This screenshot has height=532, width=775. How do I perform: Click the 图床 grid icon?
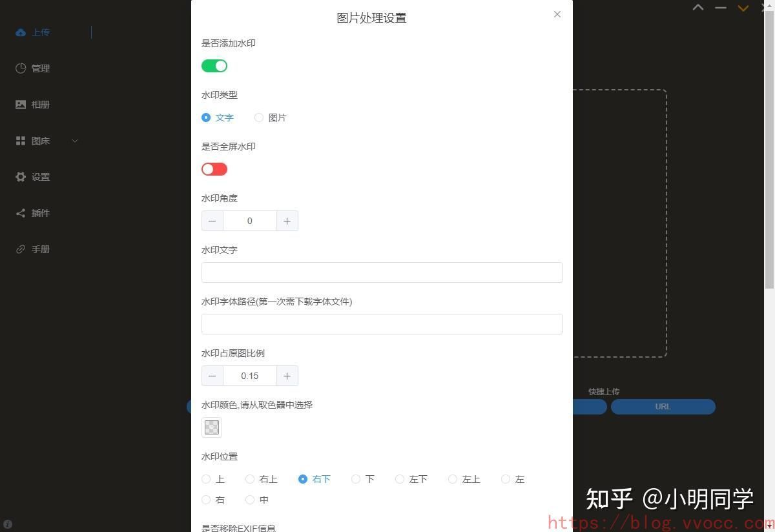pyautogui.click(x=21, y=141)
